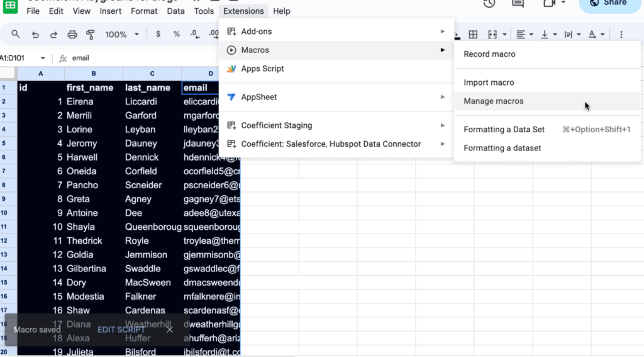Click the cell containing MacSween
The height and width of the screenshot is (357, 644).
pos(152,283)
